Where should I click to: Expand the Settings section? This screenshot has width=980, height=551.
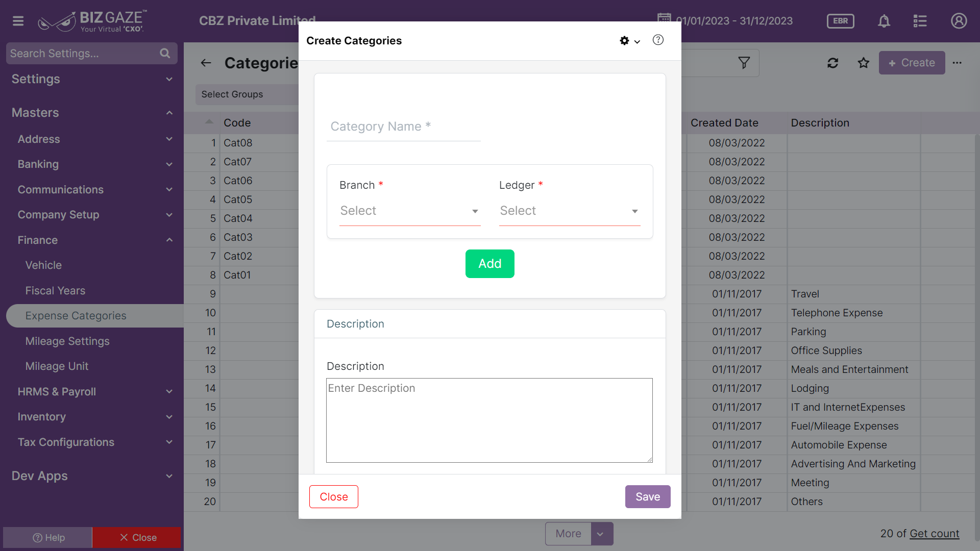coord(169,79)
